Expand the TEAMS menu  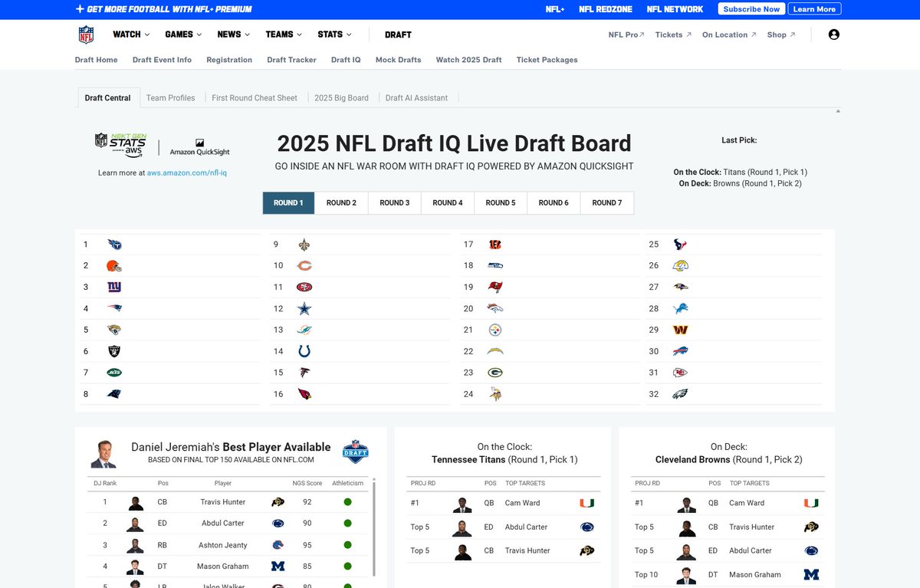pyautogui.click(x=284, y=34)
